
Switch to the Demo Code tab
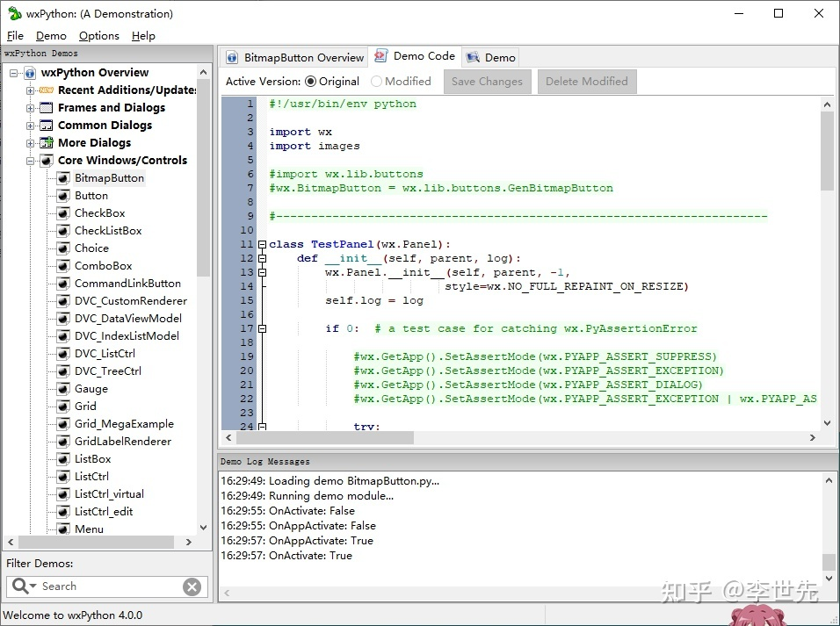pos(416,55)
